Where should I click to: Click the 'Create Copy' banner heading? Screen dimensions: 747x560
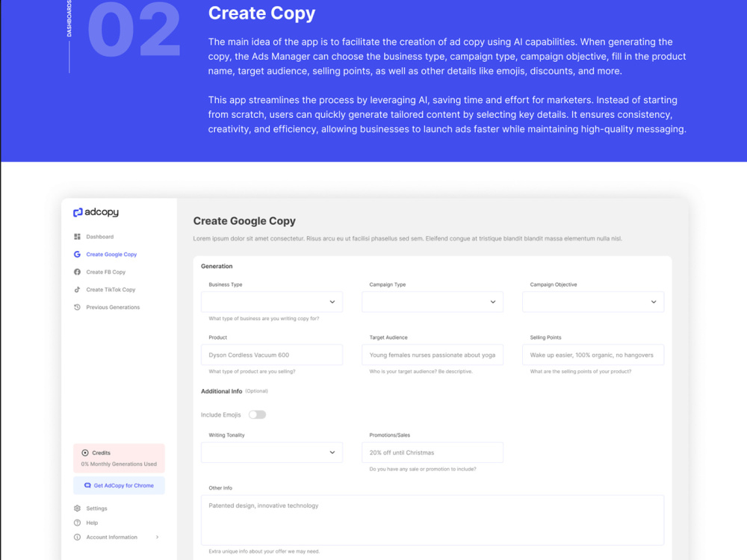point(261,13)
